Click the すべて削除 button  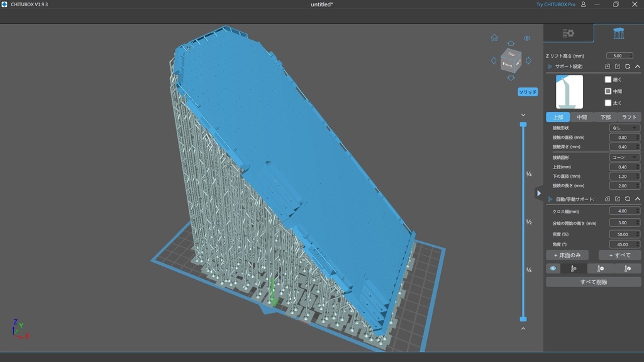[x=594, y=282]
